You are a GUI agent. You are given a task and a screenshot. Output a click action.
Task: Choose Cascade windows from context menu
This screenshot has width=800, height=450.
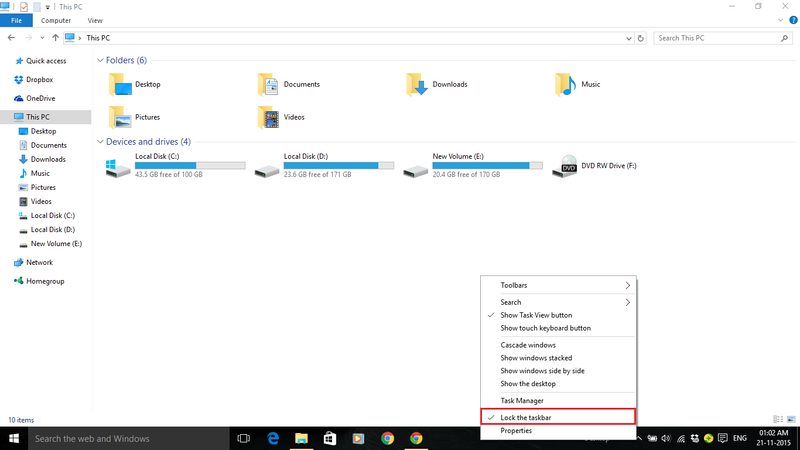click(558, 345)
